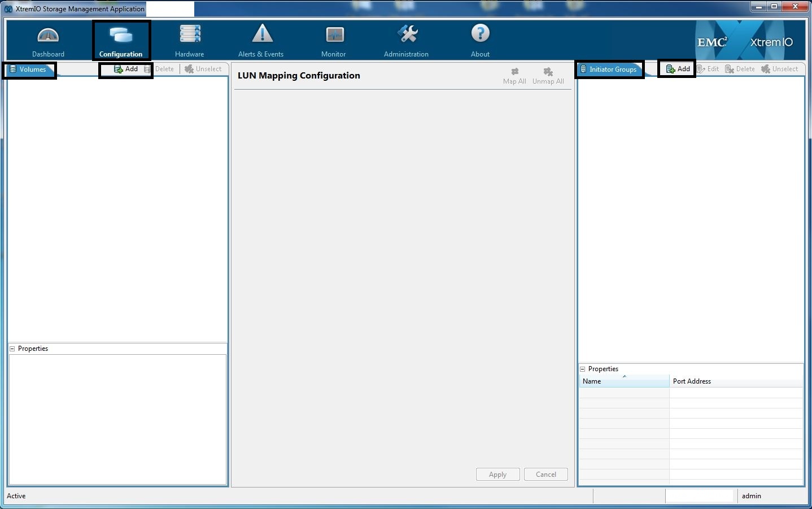Viewport: 812px width, 509px height.
Task: Collapse the Initiator Groups Properties section
Action: click(x=583, y=369)
